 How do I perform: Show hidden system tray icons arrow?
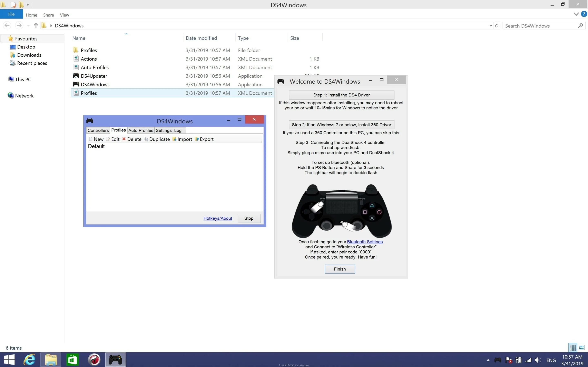point(488,360)
